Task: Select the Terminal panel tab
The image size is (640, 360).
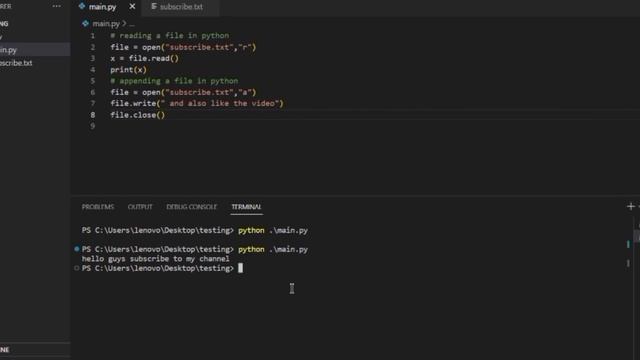Action: coord(246,207)
